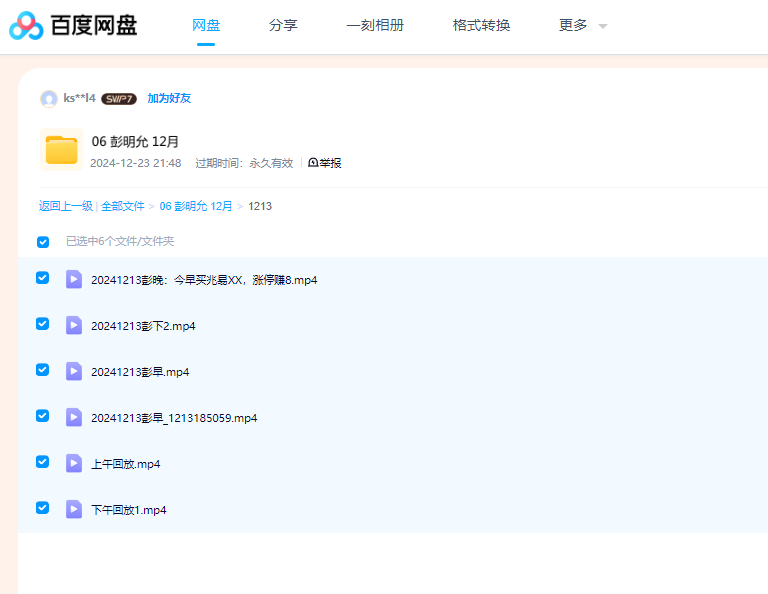
Task: Click video icon of 下午回放1.mp4
Action: [74, 509]
